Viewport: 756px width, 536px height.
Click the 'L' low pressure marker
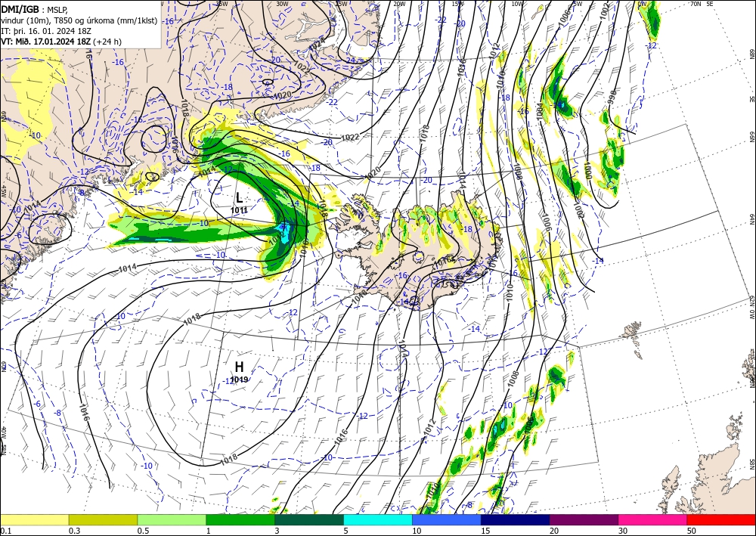click(239, 197)
